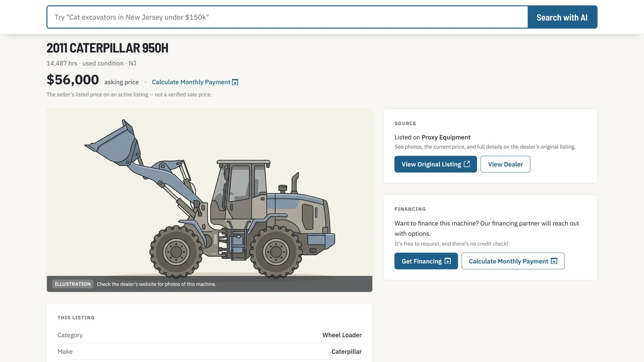Screen dimensions: 644x362
Task: Click the THIS LISTING section heading
Action: [76, 317]
